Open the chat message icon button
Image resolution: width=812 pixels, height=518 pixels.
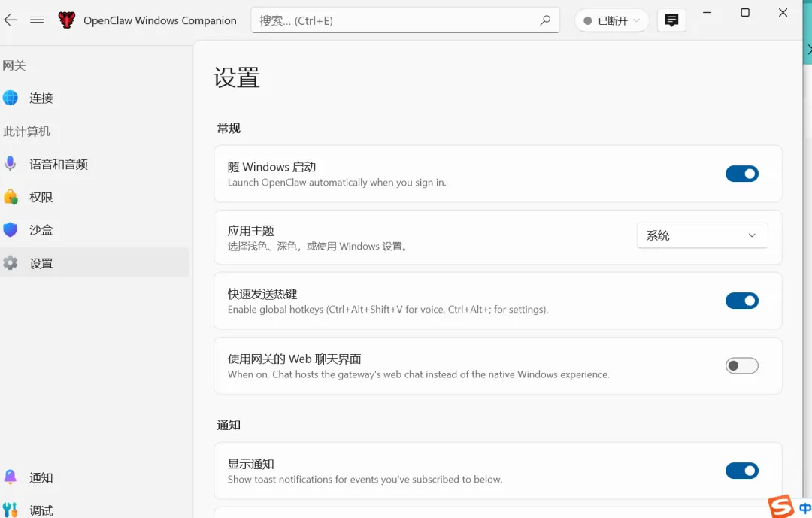coord(671,20)
